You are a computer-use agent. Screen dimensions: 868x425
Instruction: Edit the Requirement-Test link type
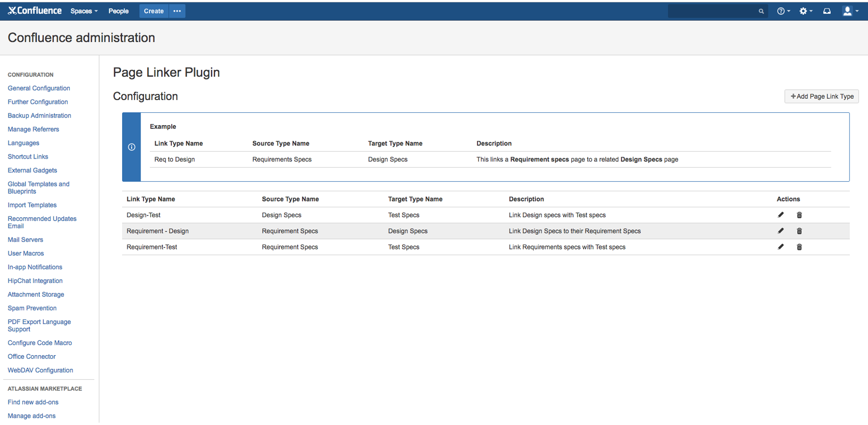click(781, 247)
